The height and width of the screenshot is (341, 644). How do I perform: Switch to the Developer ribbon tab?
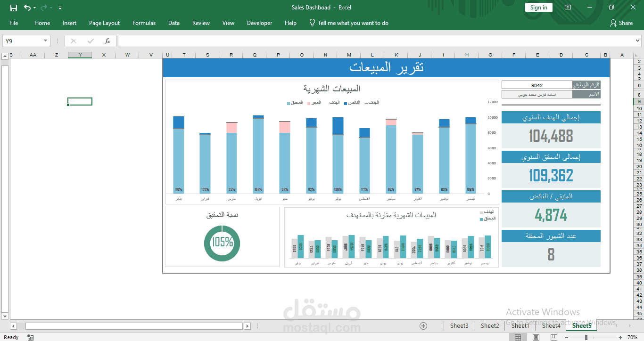[x=259, y=23]
